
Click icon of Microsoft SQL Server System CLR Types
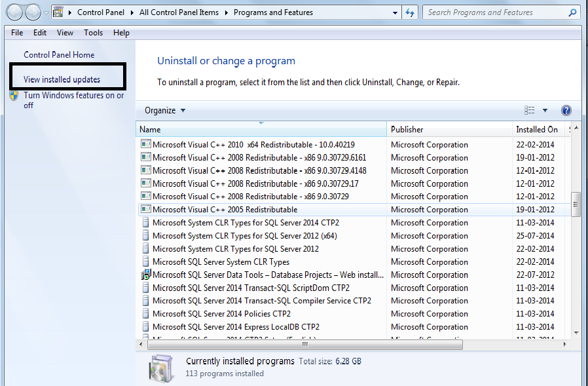[145, 261]
